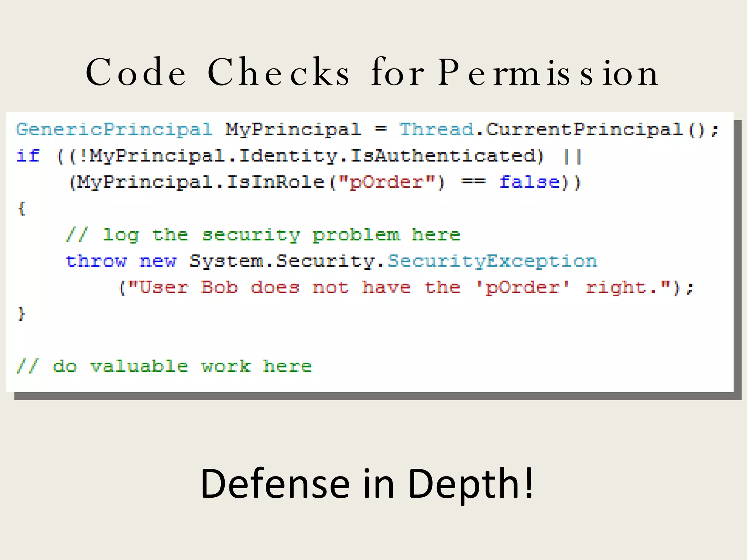This screenshot has height=560, width=747.
Task: Click 'System.Security.' namespace in throw statement
Action: coord(287,262)
